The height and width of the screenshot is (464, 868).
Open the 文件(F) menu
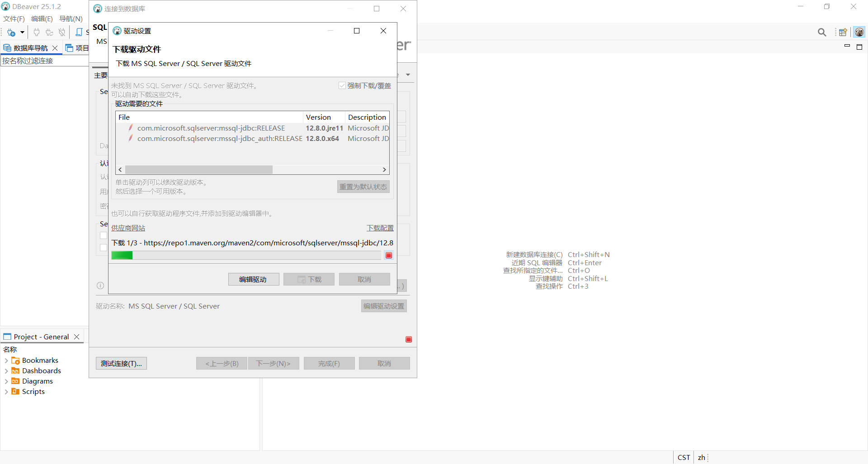tap(14, 19)
